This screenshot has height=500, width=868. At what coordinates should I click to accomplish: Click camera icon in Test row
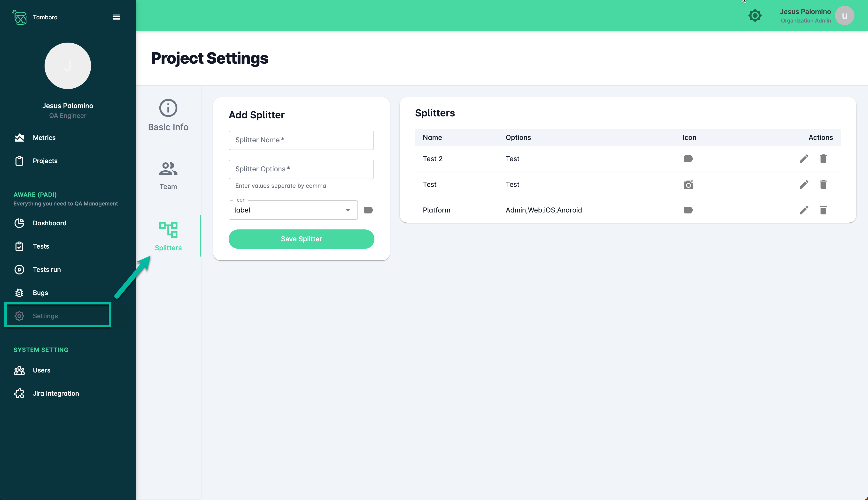pyautogui.click(x=688, y=184)
